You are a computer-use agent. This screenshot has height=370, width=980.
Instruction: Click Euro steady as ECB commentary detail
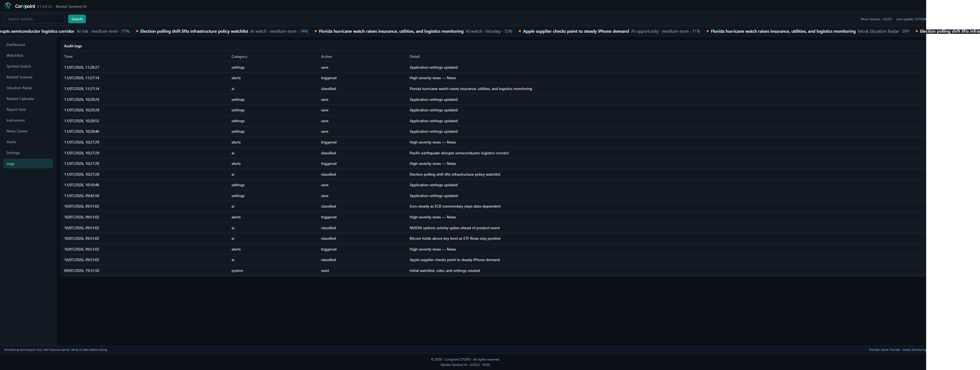pos(455,207)
